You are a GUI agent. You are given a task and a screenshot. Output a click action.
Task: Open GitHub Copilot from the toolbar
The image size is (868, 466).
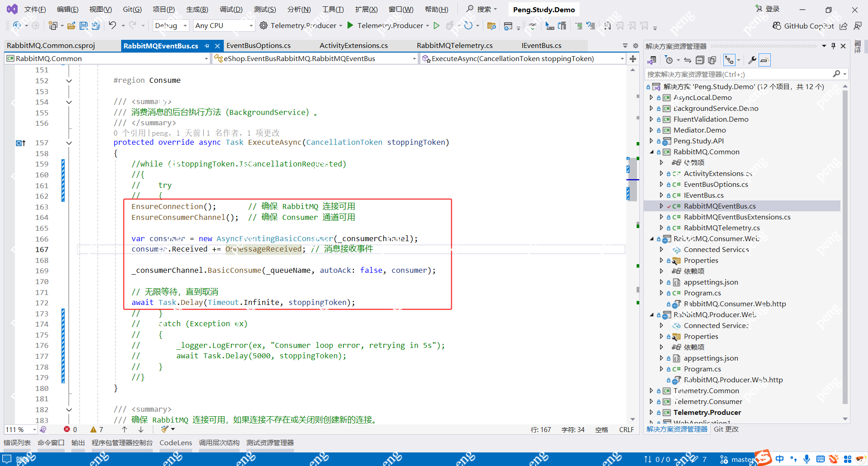[x=803, y=26]
